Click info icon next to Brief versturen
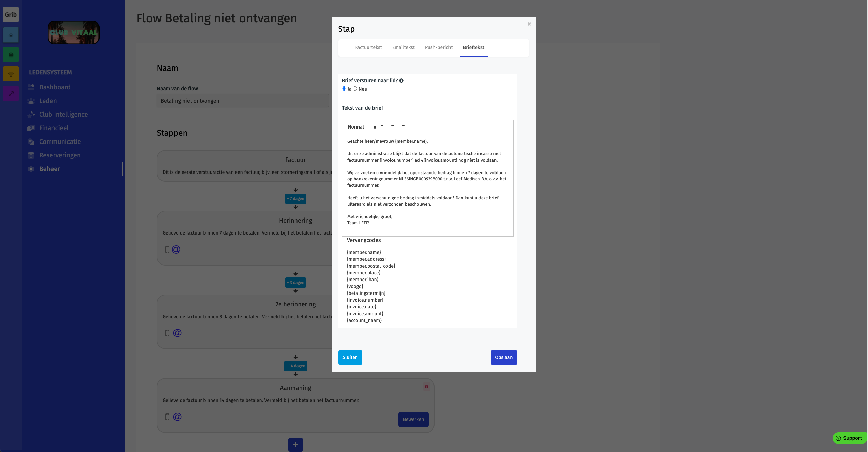Viewport: 868px width, 452px height. tap(401, 81)
